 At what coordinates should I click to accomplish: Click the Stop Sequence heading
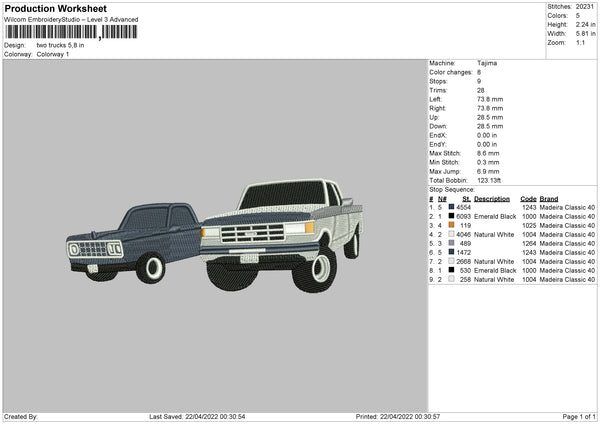pyautogui.click(x=452, y=189)
